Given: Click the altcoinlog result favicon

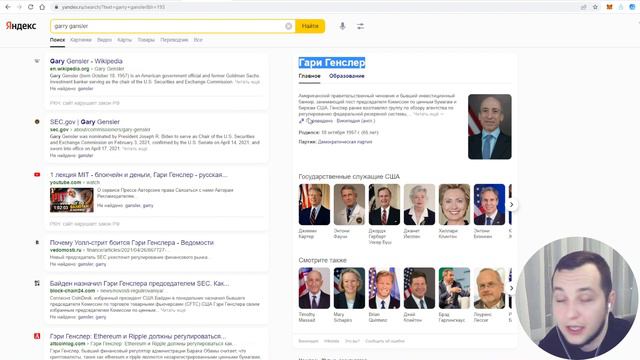Looking at the screenshot, I should 37,336.
